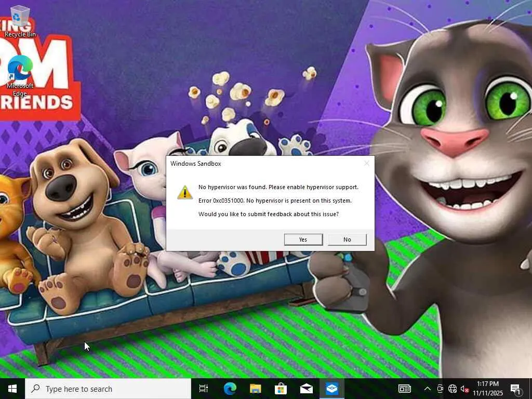The width and height of the screenshot is (532, 399).
Task: Click the Error 0xc0351000 message text
Action: tap(275, 201)
